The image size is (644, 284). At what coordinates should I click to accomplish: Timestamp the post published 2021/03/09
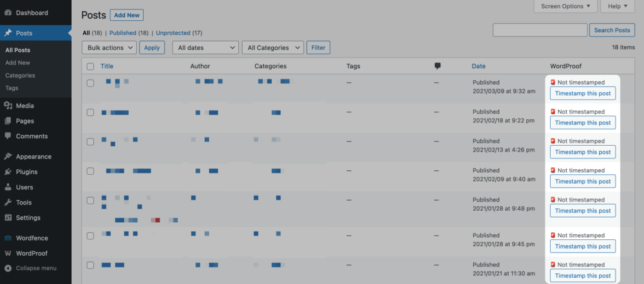tap(582, 93)
